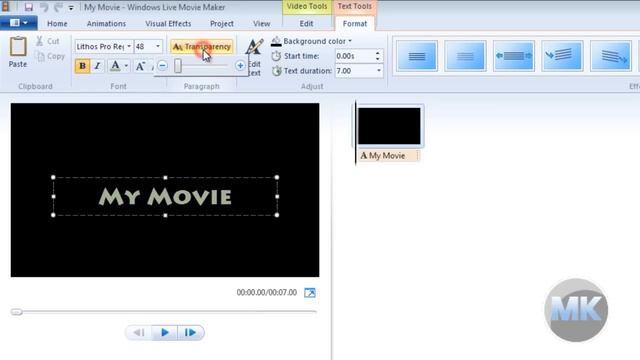This screenshot has width=640, height=360.
Task: Click the Redo icon in quick access toolbar
Action: [58, 7]
